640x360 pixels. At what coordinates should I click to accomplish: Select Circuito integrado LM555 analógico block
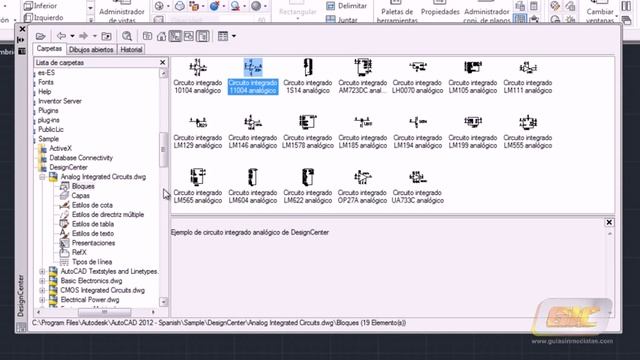click(x=528, y=132)
